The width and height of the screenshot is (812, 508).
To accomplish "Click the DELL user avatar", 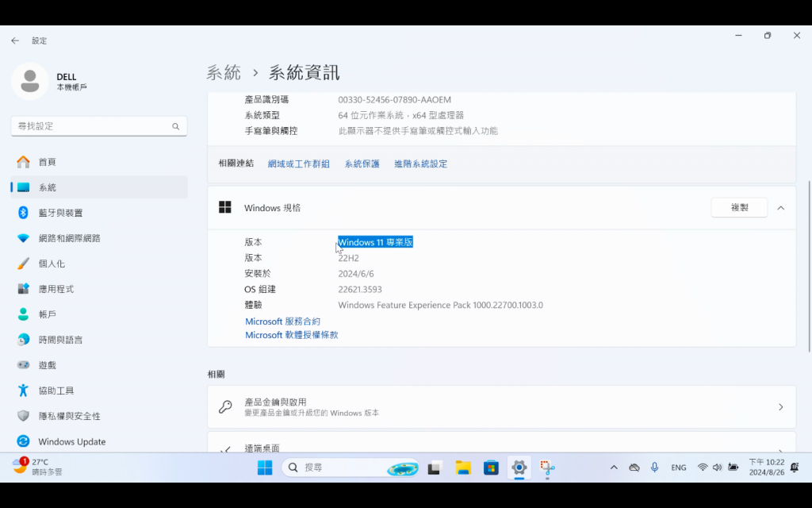I will click(x=30, y=81).
